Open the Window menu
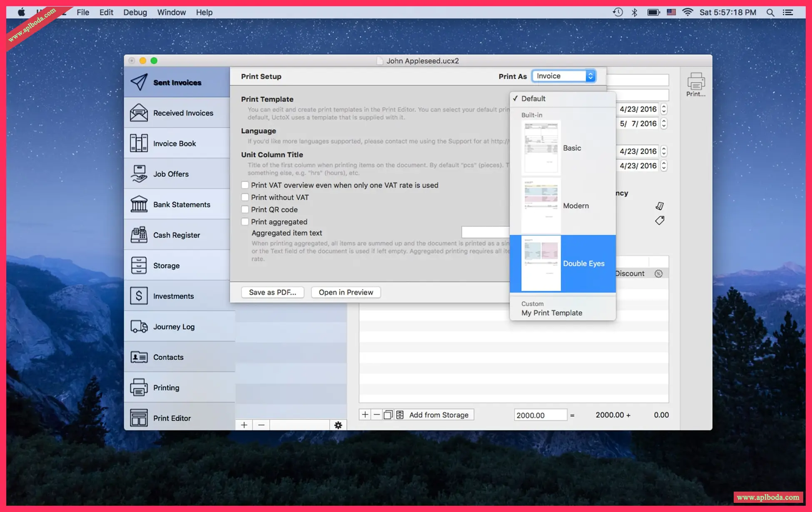812x512 pixels. pyautogui.click(x=171, y=12)
